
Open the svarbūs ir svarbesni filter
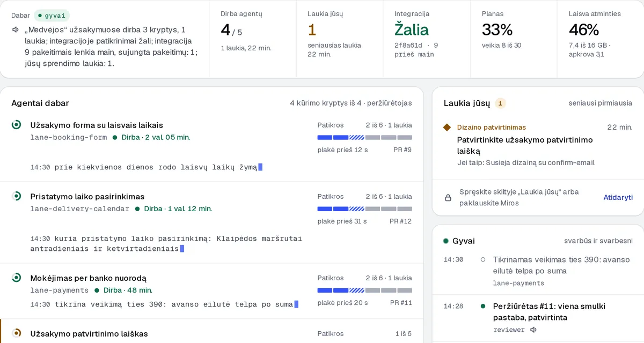pyautogui.click(x=598, y=241)
